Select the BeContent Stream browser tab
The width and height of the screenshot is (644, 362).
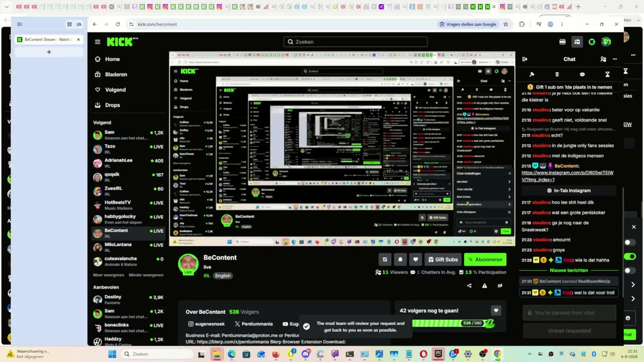[49, 39]
